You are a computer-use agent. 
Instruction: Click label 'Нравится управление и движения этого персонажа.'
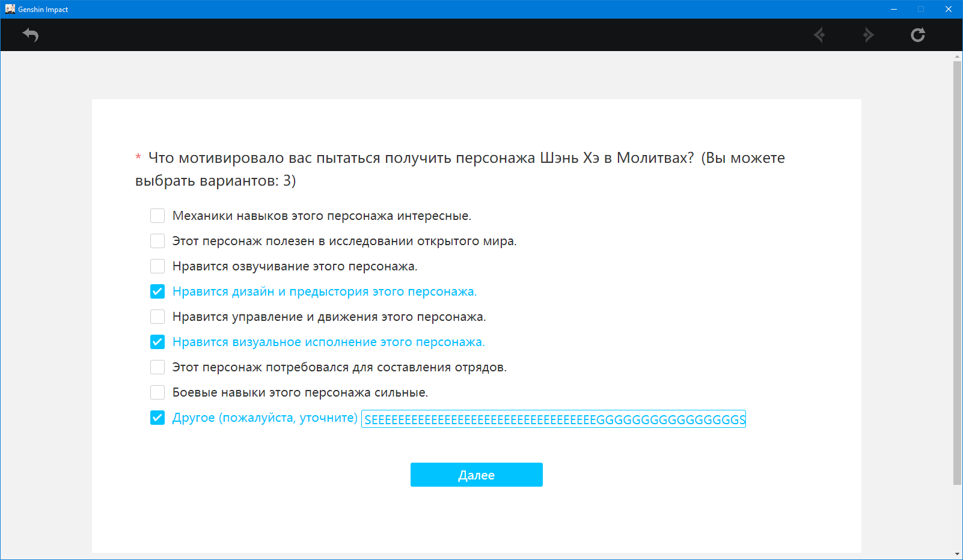pyautogui.click(x=329, y=317)
